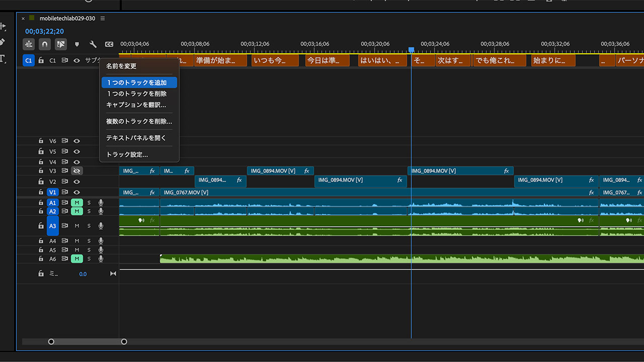Click the nest sequence insert icon
This screenshot has width=644, height=362.
[x=29, y=44]
